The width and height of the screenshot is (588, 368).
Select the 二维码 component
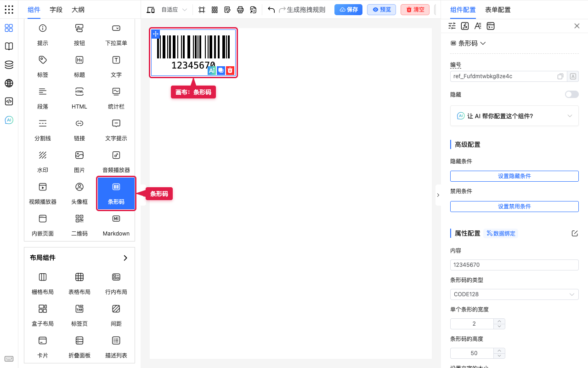pos(79,225)
